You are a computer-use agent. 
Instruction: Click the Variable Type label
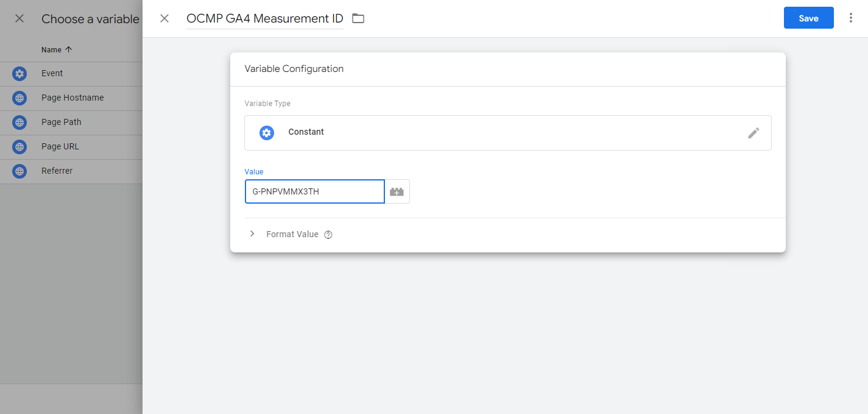coord(267,104)
